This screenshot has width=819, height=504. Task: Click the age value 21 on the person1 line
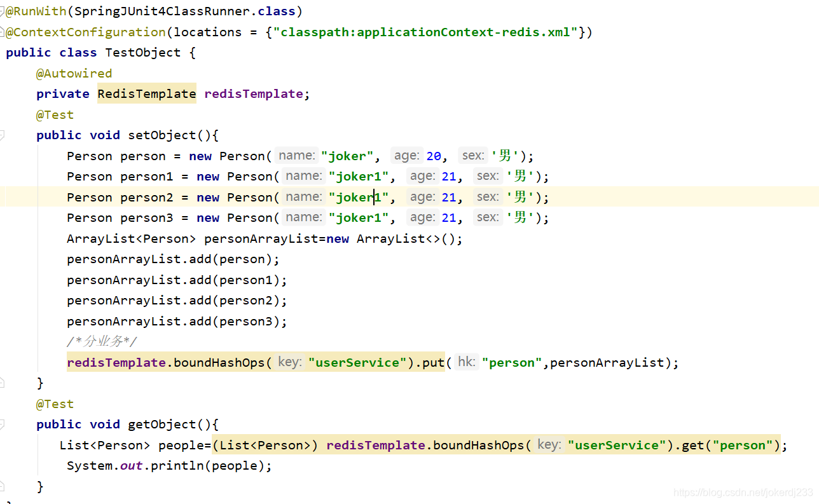click(449, 176)
